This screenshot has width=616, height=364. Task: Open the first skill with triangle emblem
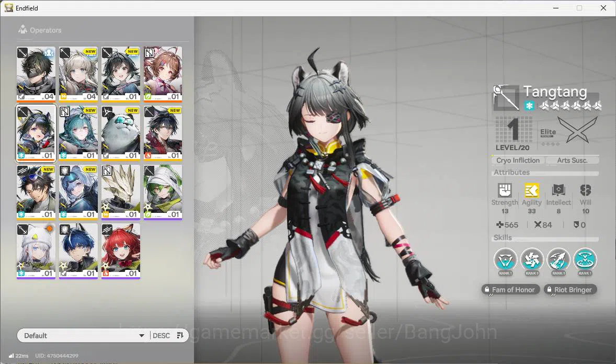coord(505,260)
